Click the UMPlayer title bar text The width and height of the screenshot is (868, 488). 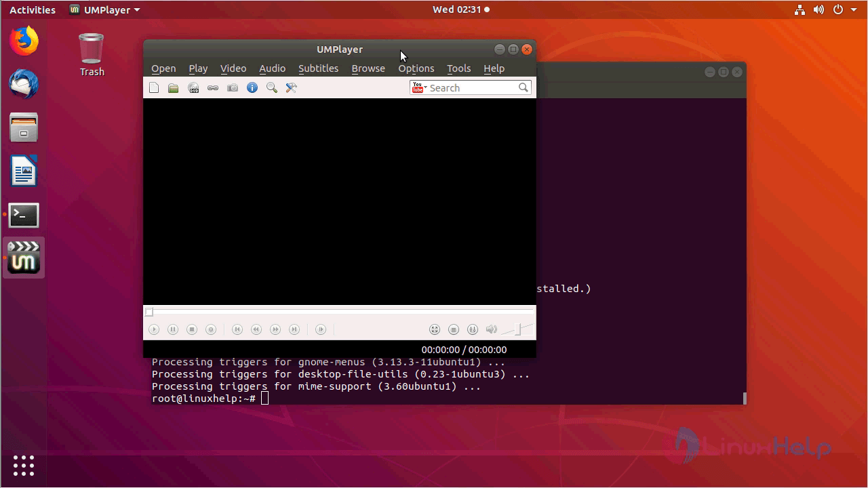[340, 49]
